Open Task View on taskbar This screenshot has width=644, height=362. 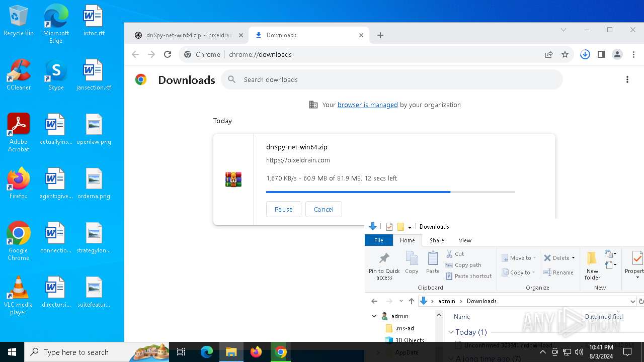pyautogui.click(x=181, y=352)
